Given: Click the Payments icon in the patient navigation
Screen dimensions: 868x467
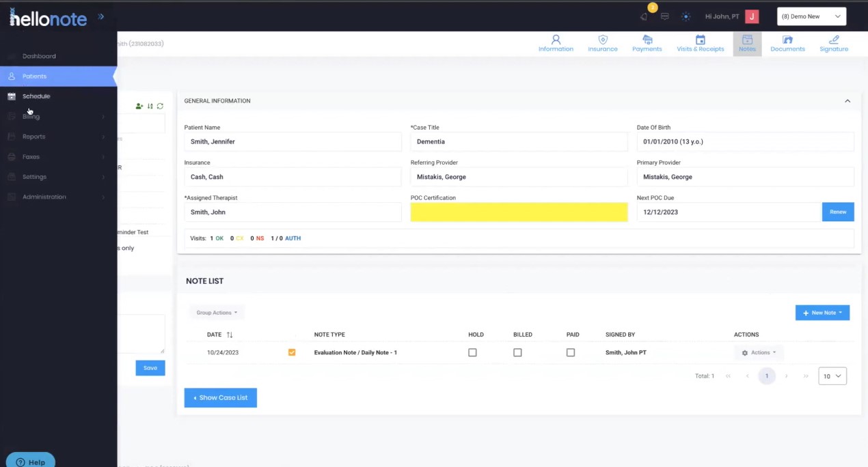Looking at the screenshot, I should tap(647, 43).
